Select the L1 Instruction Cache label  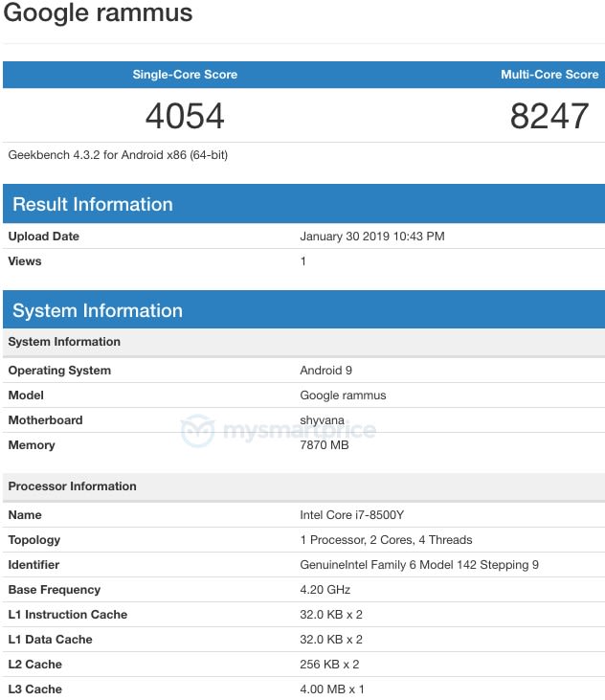(67, 615)
